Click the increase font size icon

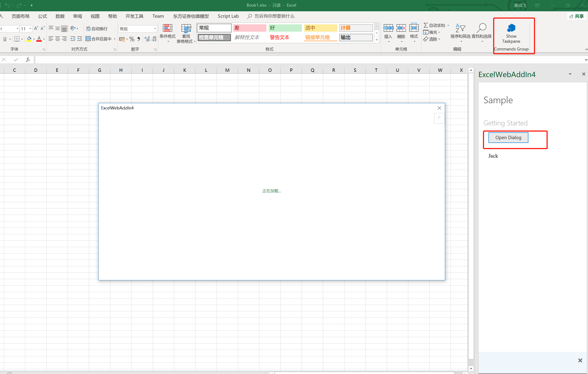36,29
